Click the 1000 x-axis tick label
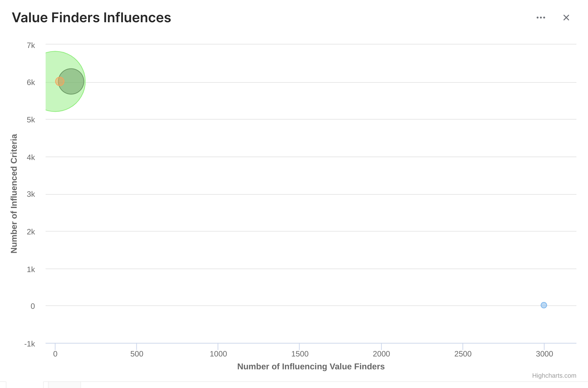 [218, 354]
